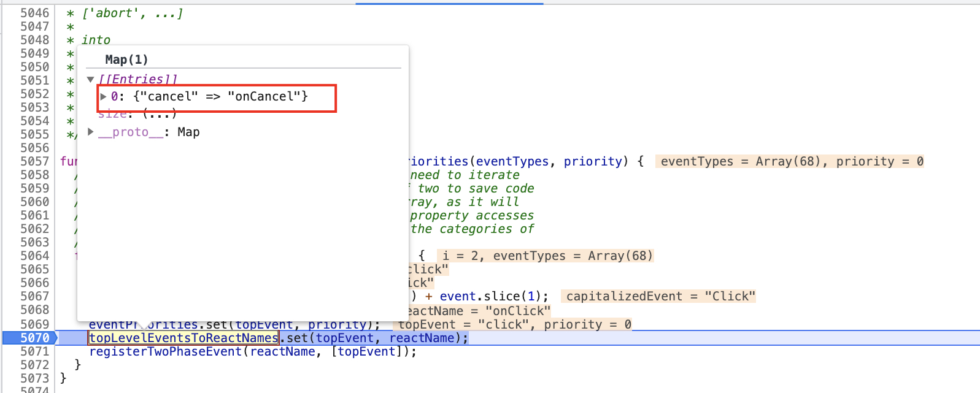The image size is (980, 393).
Task: Click line number 5069 in gutter
Action: point(35,324)
